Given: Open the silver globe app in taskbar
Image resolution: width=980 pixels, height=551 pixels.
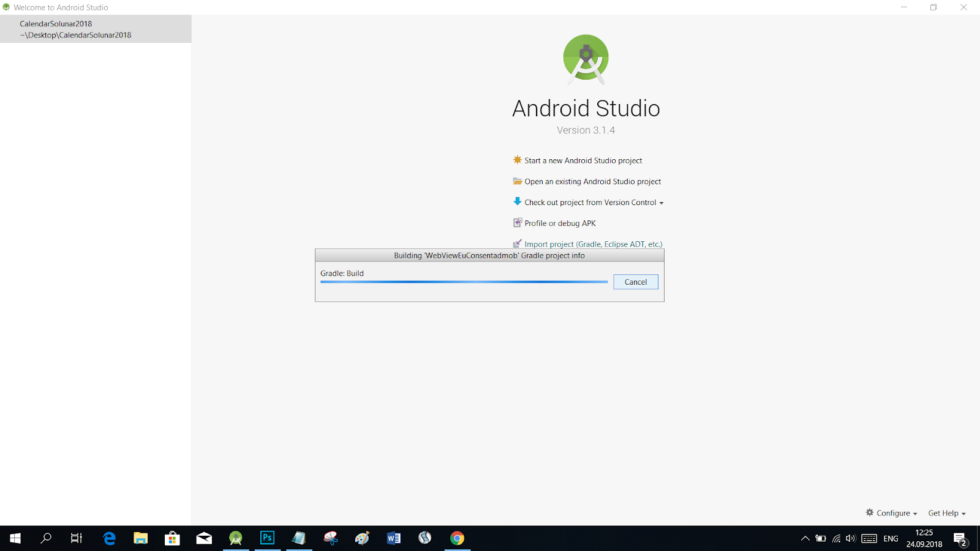Looking at the screenshot, I should tap(425, 538).
